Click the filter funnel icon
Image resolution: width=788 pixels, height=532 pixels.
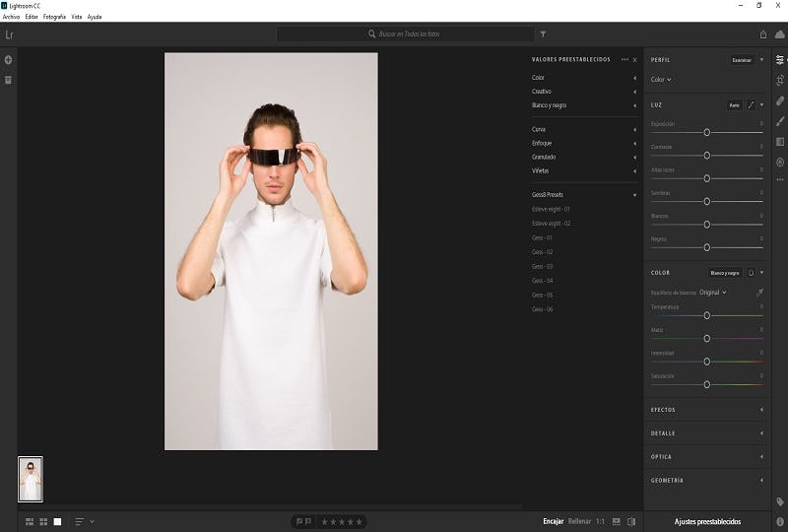(x=543, y=34)
